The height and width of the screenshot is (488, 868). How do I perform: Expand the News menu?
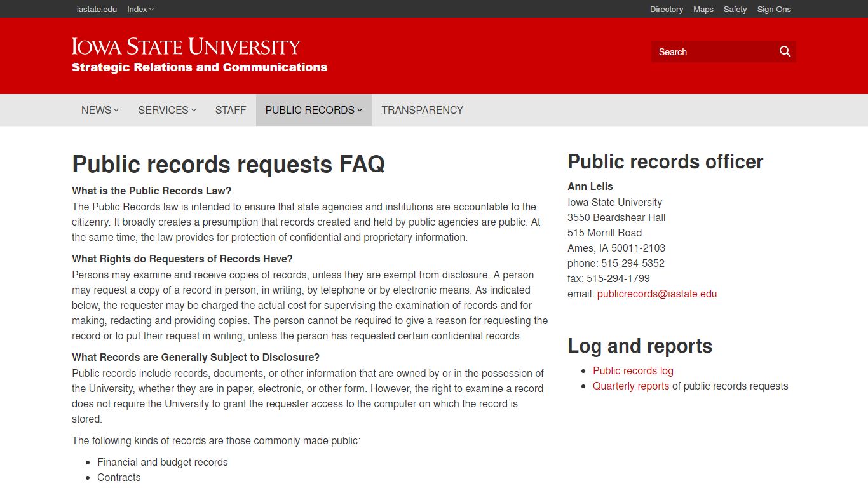[100, 110]
